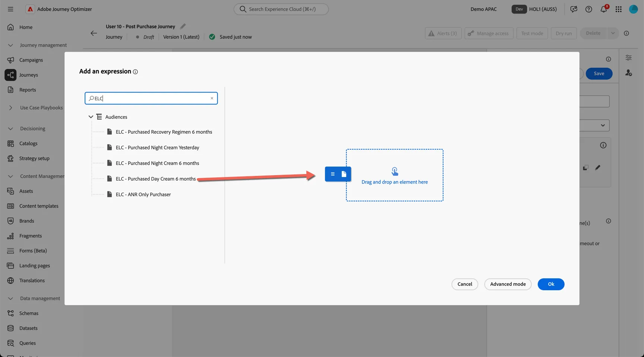The height and width of the screenshot is (357, 644).
Task: Collapse the Audiences tree node
Action: pyautogui.click(x=91, y=117)
